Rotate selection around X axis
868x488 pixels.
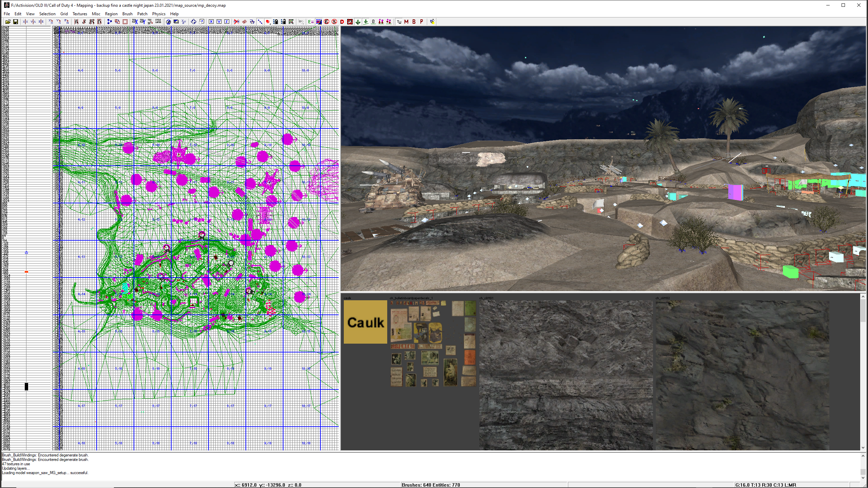click(51, 22)
